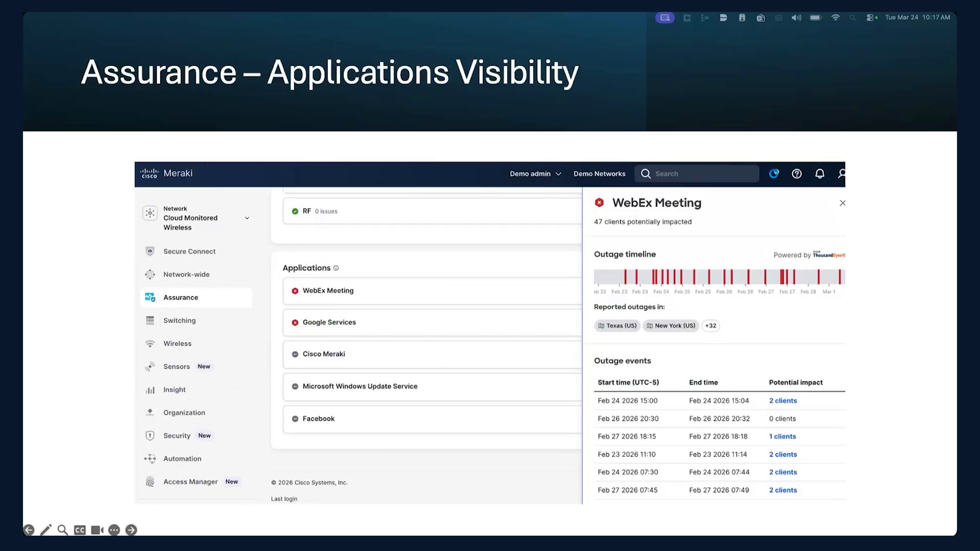
Task: Toggle closed captions CC button
Action: [x=80, y=530]
